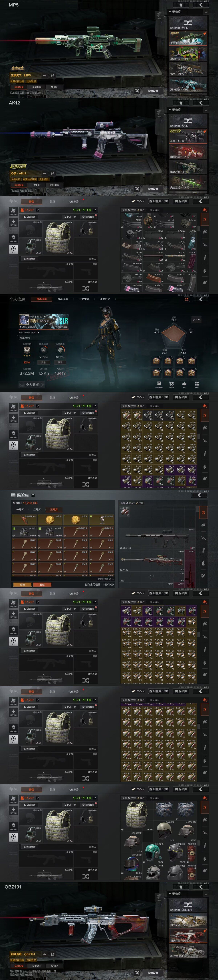218x980 pixels.
Task: Open the 段位分 shield icon on profile
Action: [171, 383]
